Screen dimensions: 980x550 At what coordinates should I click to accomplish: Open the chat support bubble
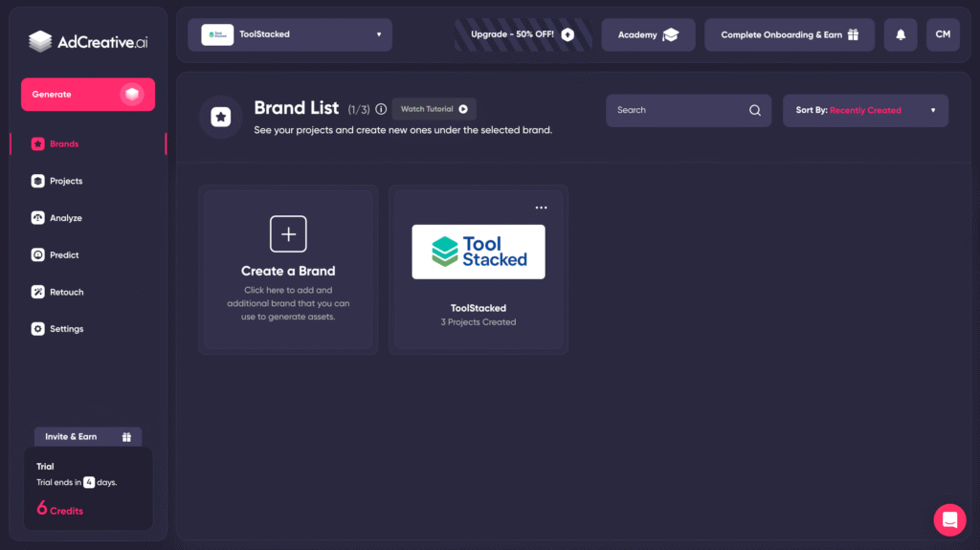949,519
